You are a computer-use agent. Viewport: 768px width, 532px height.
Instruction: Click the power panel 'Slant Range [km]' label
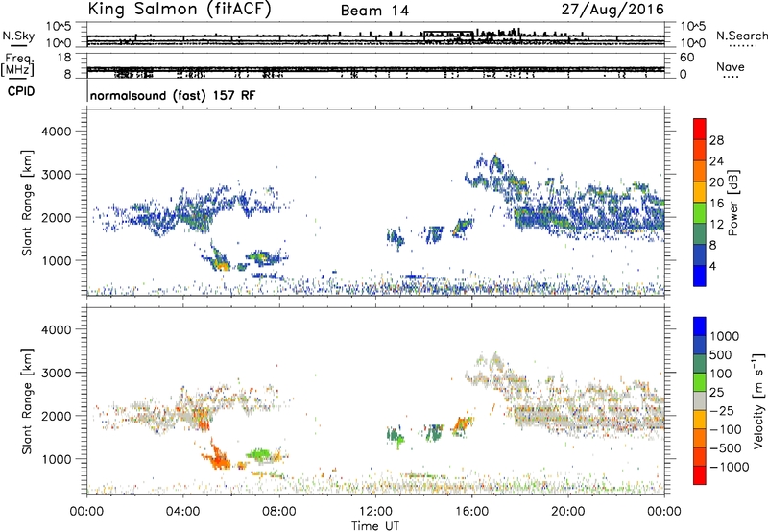(27, 203)
